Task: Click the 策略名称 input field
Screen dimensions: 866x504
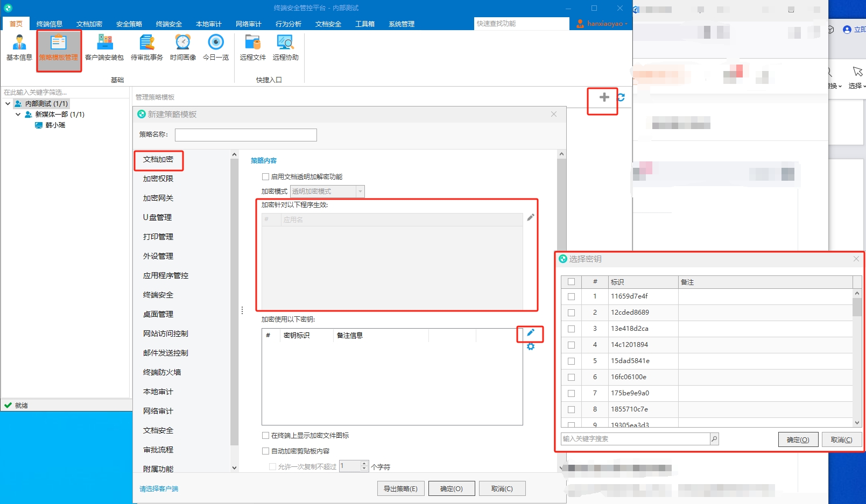Action: (x=246, y=134)
